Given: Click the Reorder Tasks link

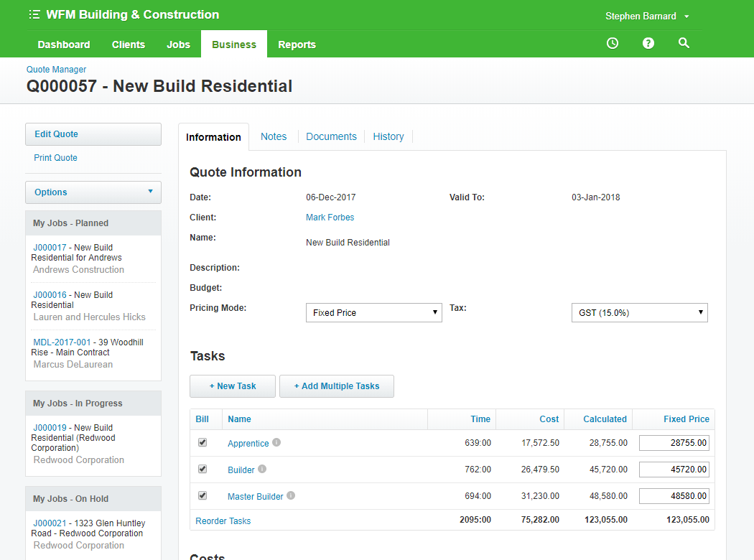Looking at the screenshot, I should pos(223,521).
